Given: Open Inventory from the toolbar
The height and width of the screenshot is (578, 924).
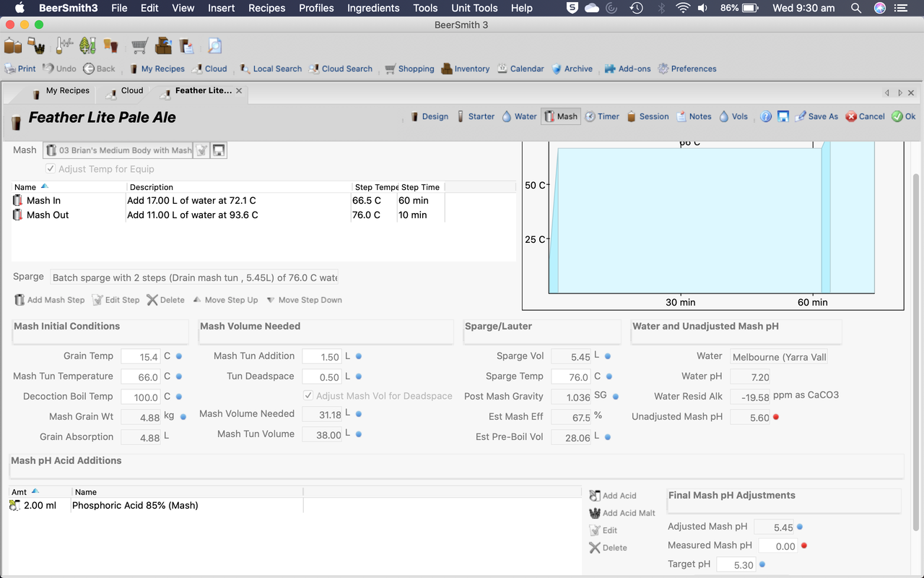Looking at the screenshot, I should coord(466,69).
